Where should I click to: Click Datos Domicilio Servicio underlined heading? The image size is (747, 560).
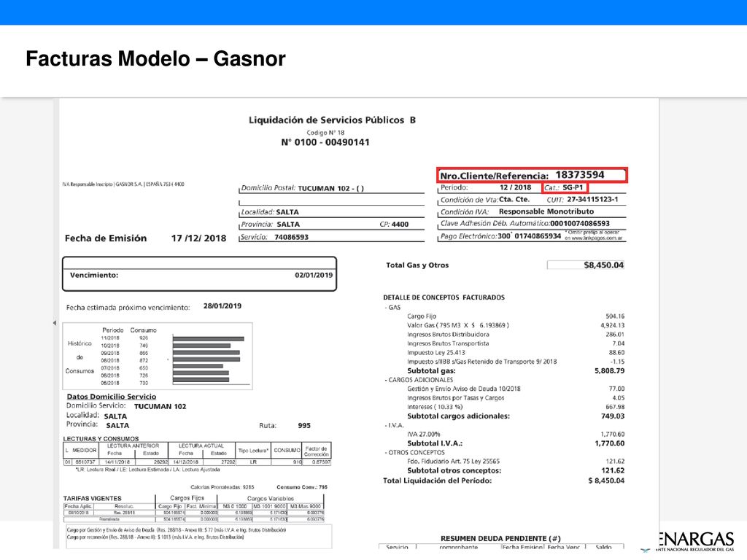[112, 397]
